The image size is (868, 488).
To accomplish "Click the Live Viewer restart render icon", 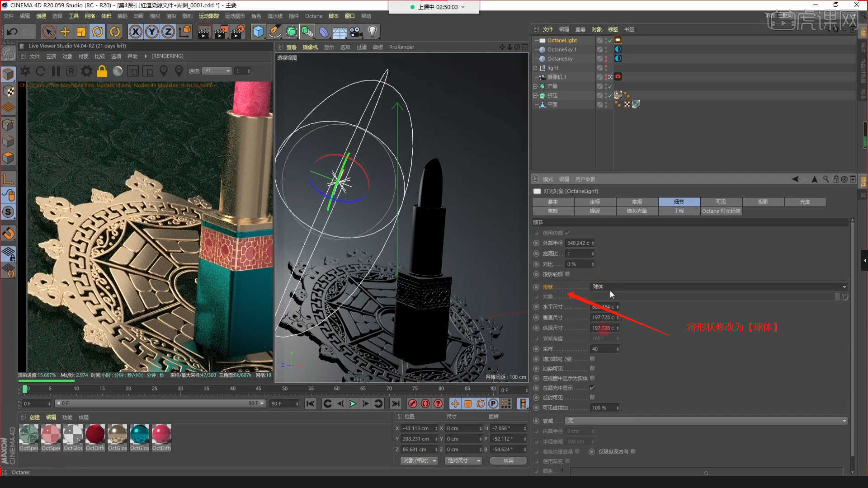I will pos(40,71).
